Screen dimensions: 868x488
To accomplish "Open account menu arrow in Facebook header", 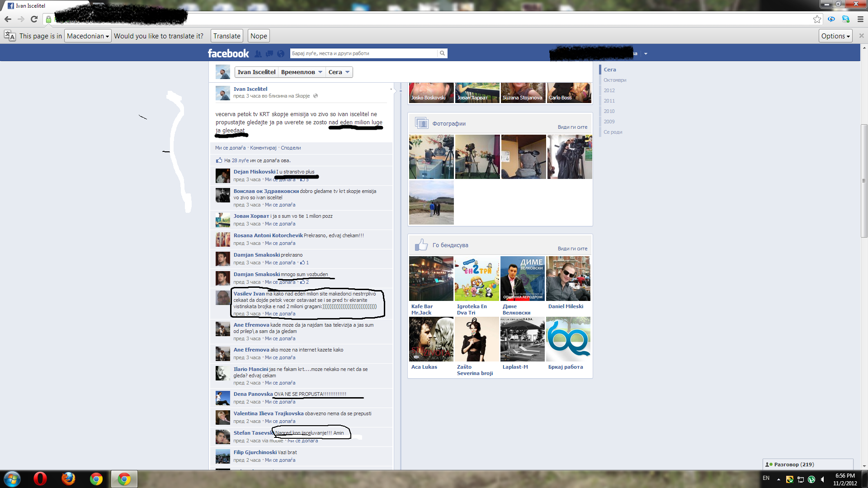I will [646, 54].
